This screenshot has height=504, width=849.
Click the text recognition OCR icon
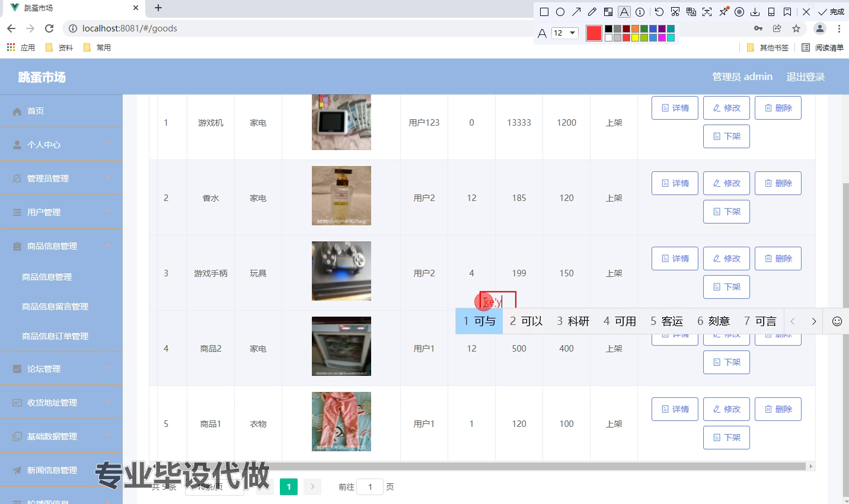coord(707,12)
